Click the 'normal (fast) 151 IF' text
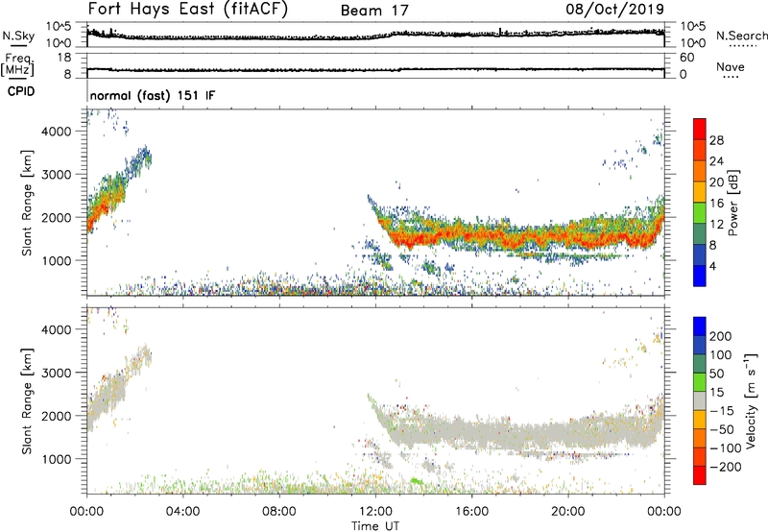Image resolution: width=768 pixels, height=532 pixels. pos(153,95)
